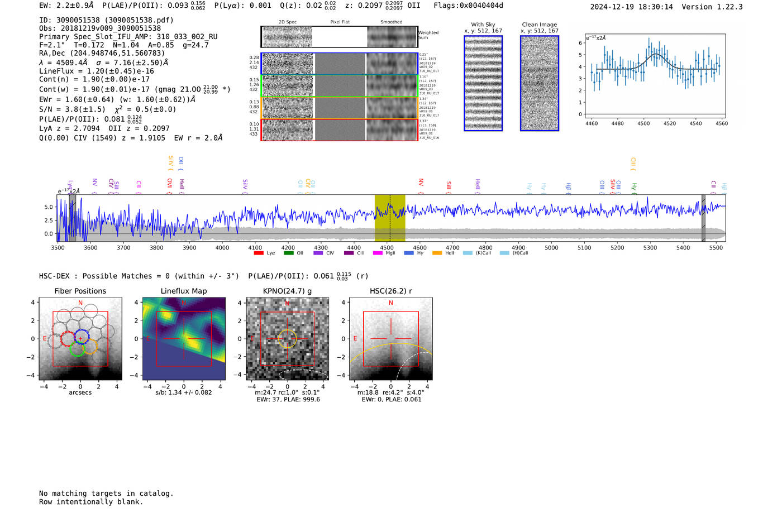Click the red-outlined fiber 2D spectrum row
The width and height of the screenshot is (782, 532).
tap(339, 130)
